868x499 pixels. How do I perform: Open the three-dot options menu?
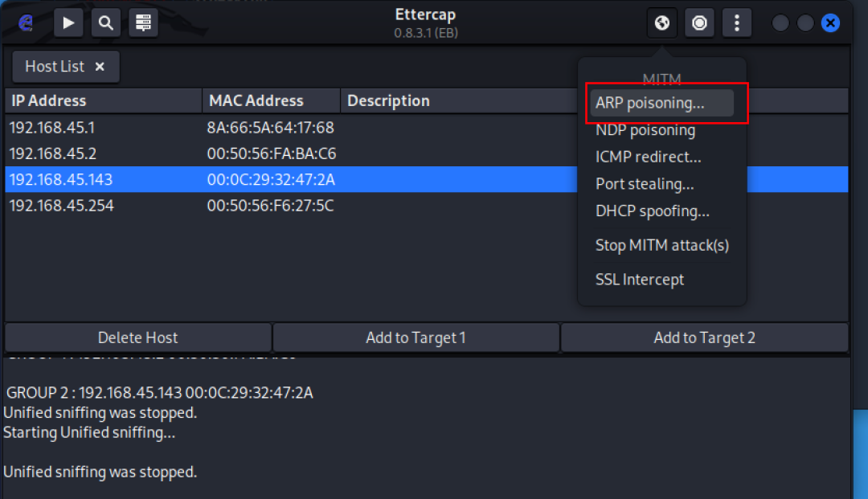[x=737, y=22]
